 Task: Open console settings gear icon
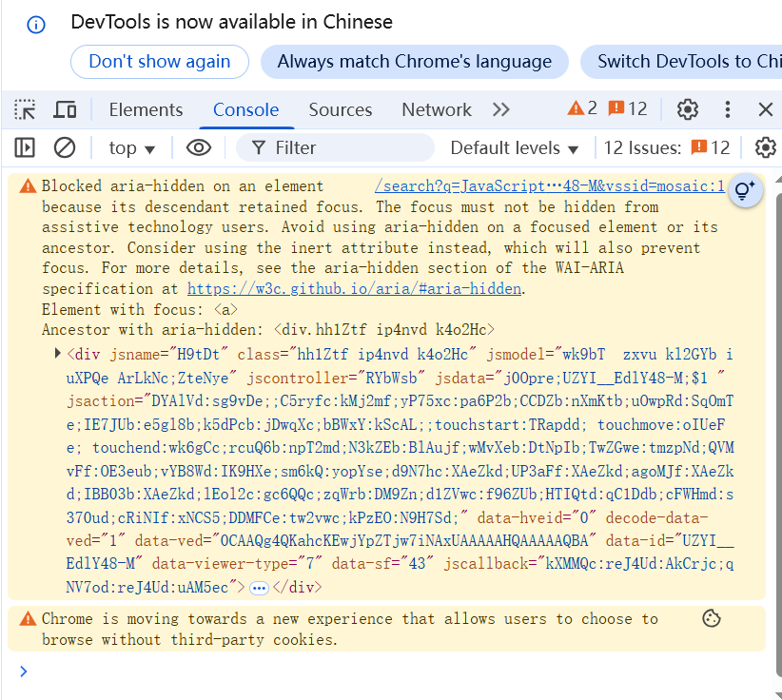(765, 147)
